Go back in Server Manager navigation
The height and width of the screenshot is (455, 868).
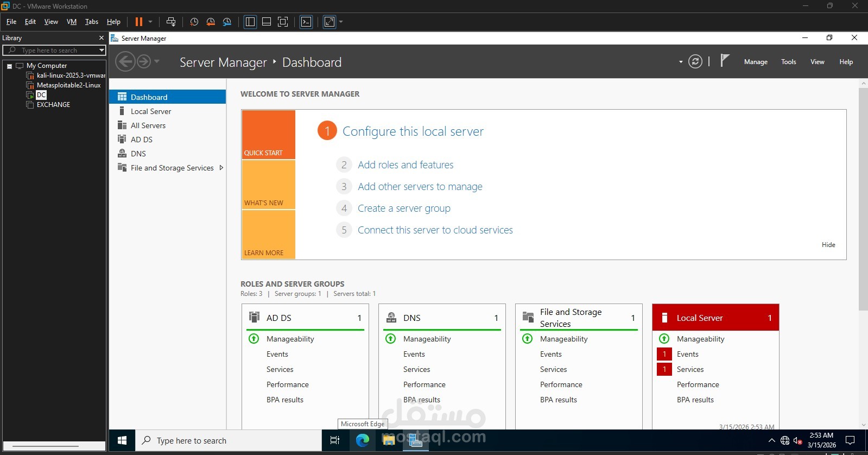(x=125, y=61)
